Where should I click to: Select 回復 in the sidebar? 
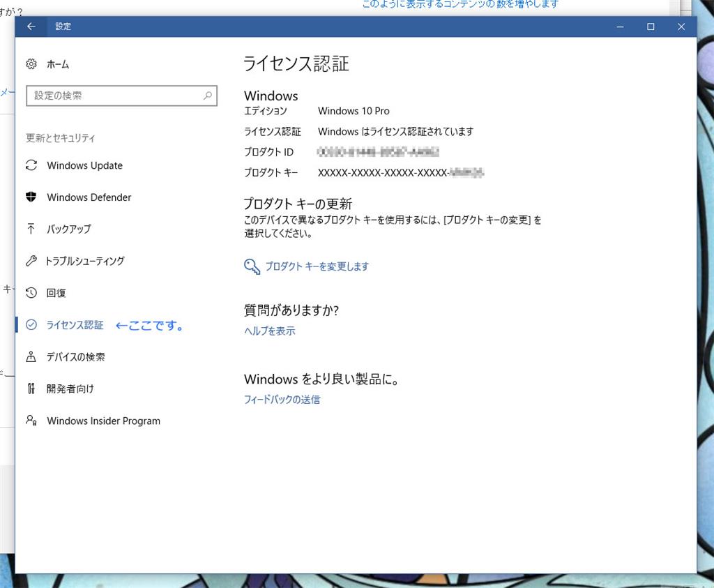[56, 293]
